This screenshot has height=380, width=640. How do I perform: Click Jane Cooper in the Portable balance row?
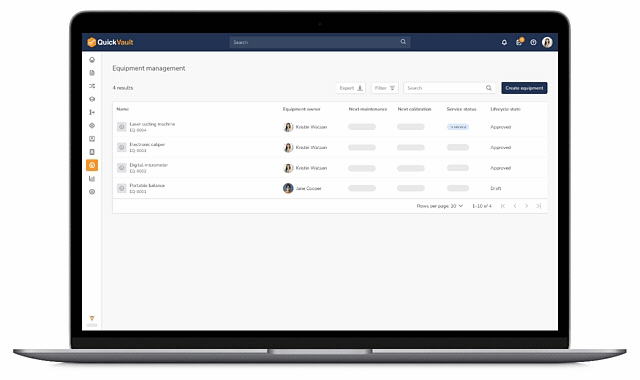(x=309, y=188)
